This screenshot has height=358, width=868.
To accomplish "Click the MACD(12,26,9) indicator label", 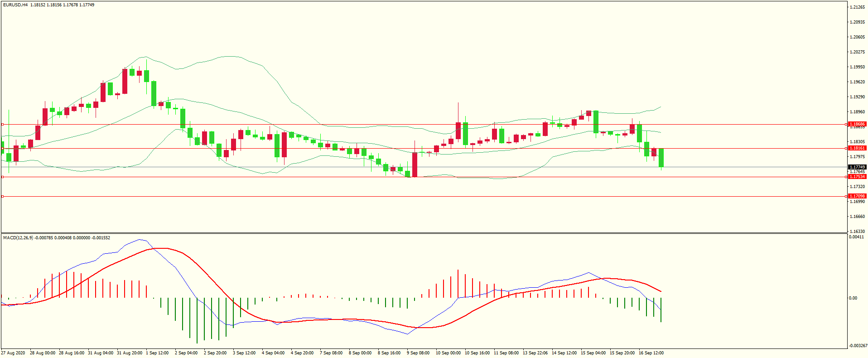I will (x=18, y=238).
